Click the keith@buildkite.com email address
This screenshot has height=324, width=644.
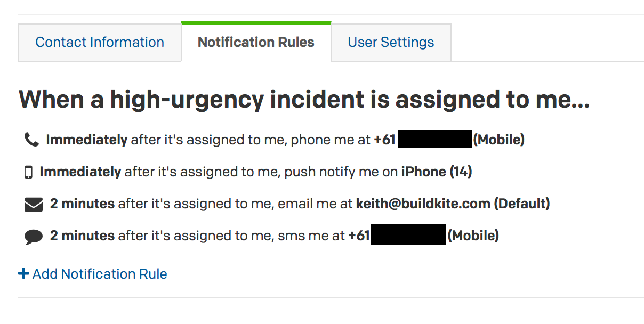click(423, 204)
